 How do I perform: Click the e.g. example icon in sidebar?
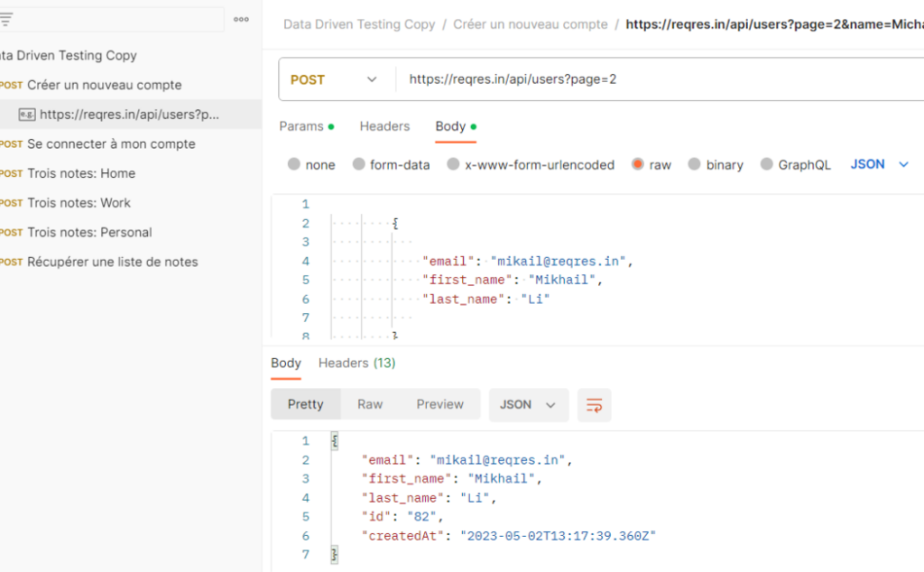tap(27, 115)
